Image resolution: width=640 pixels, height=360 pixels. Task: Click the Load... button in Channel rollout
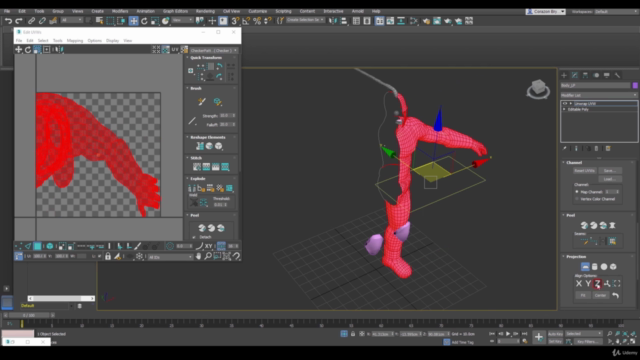610,179
